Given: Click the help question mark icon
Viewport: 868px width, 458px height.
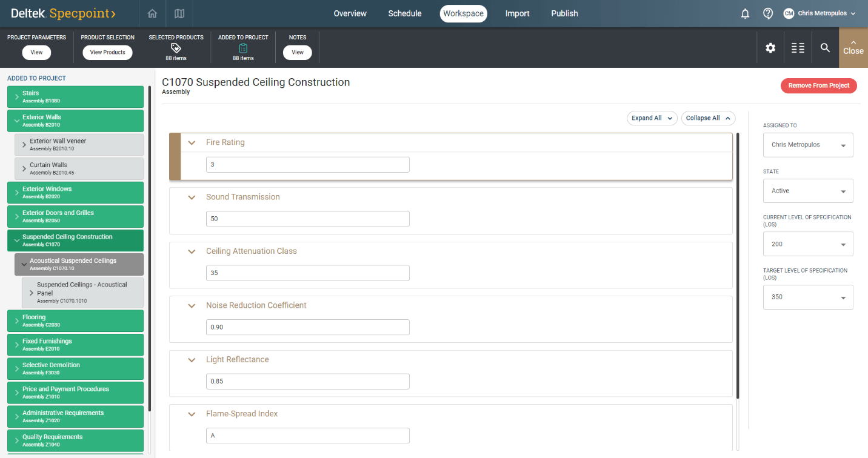Looking at the screenshot, I should 767,13.
